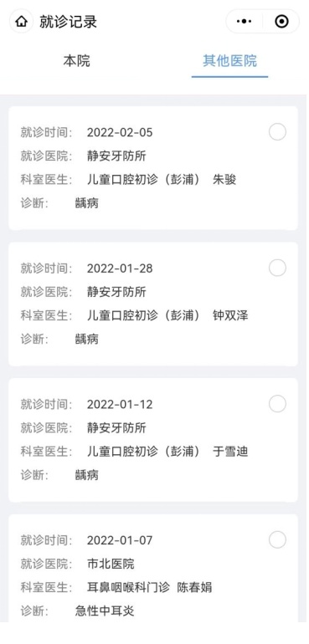Image resolution: width=309 pixels, height=644 pixels.
Task: Click the 耳鼻咽喉科门诊 department text
Action: 128,587
